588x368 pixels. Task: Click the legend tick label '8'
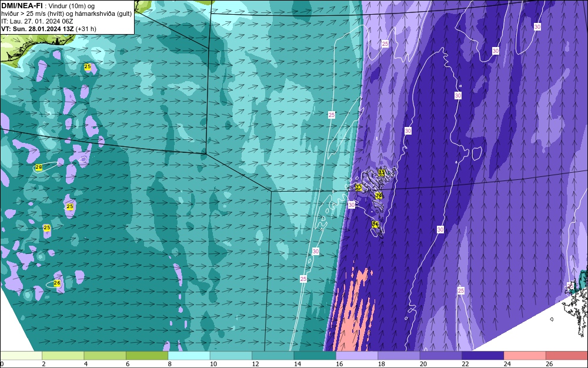click(x=169, y=364)
